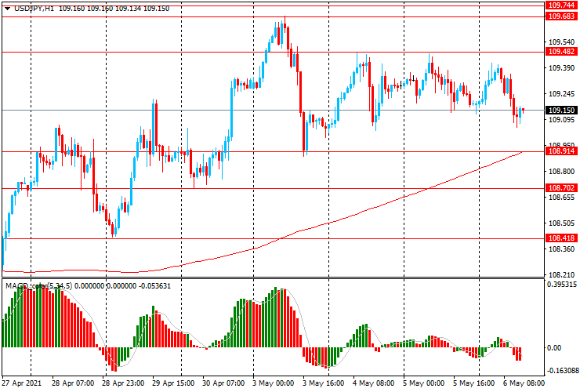Click the USDJPY,H1 symbol title text
This screenshot has width=580, height=392.
34,9
